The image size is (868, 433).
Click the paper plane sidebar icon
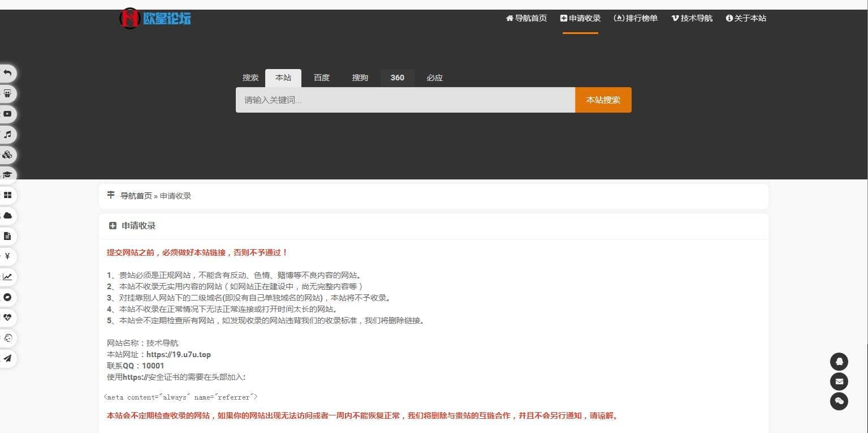pos(8,358)
